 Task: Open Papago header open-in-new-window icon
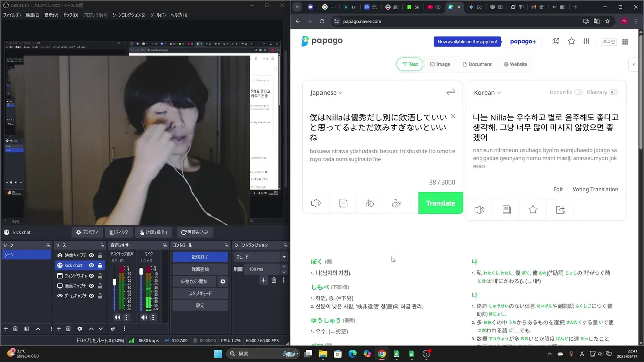(556, 41)
